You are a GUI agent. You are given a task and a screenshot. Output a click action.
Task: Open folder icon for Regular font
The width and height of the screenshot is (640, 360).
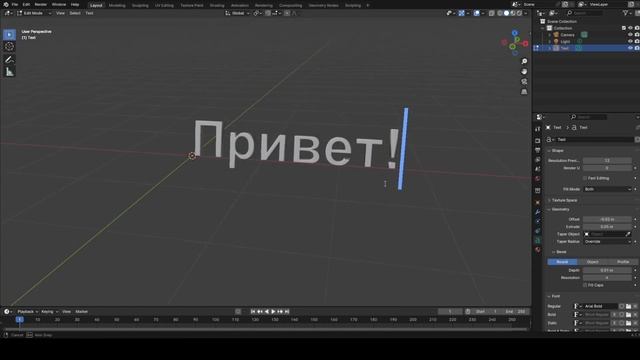[x=629, y=306]
